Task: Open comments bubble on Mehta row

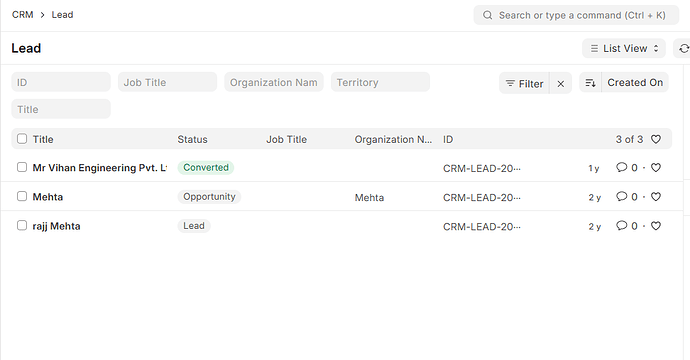Action: tap(621, 196)
